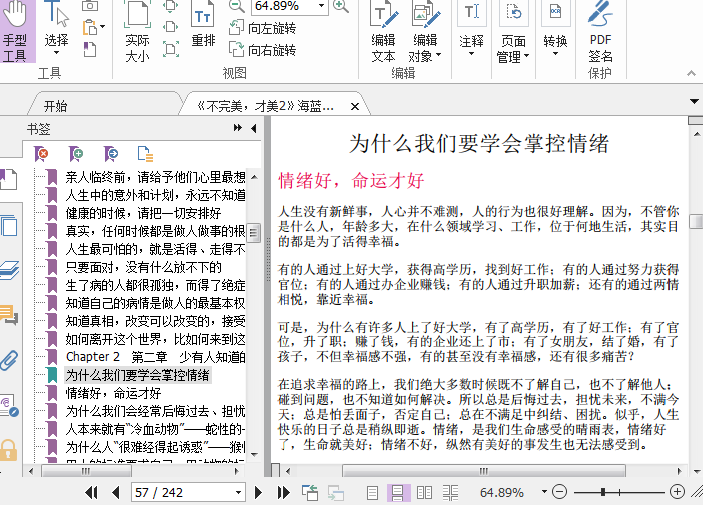This screenshot has height=505, width=703.
Task: Click the document horizontal scrollbar
Action: [483, 471]
